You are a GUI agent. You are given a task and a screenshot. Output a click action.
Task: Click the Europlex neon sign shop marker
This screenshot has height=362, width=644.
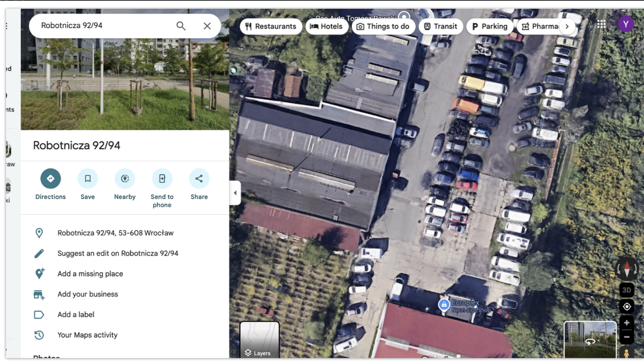tap(444, 305)
